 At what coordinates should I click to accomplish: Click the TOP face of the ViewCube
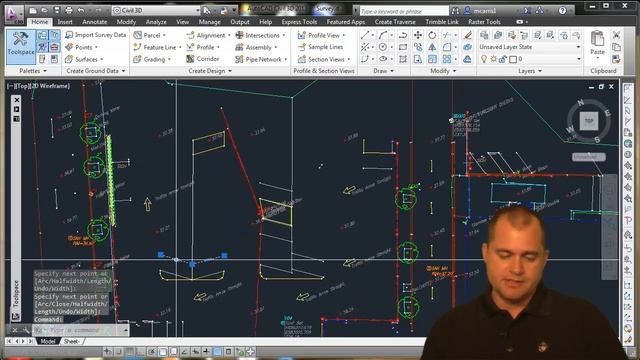click(x=589, y=121)
